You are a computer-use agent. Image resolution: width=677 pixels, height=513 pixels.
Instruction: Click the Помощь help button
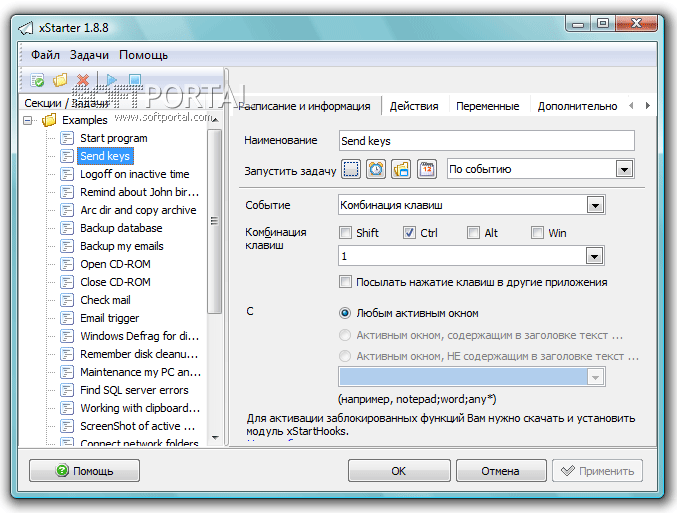84,471
